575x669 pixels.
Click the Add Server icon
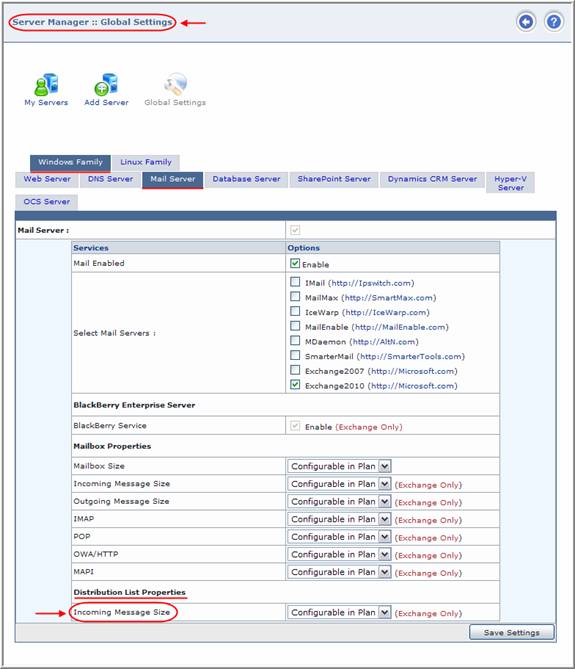(x=106, y=84)
